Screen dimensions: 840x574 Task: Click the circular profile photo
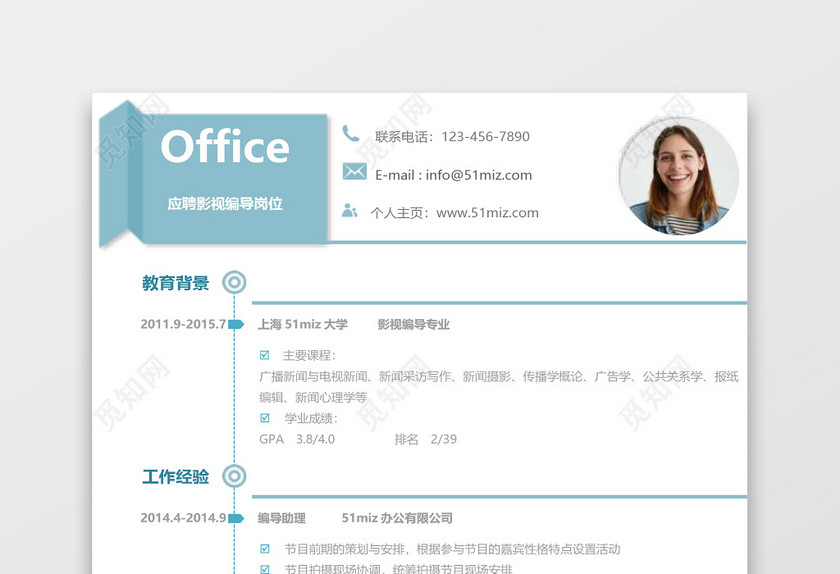679,176
